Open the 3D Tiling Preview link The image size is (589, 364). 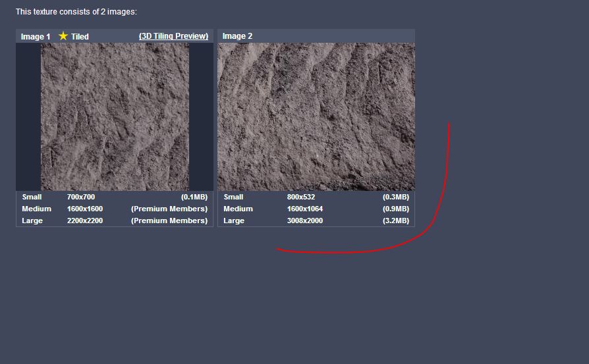tap(173, 36)
